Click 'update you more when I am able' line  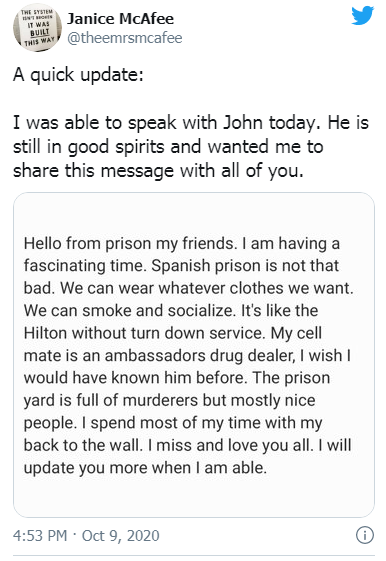tap(145, 468)
